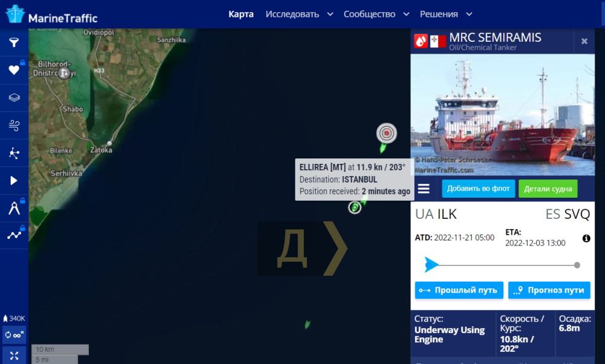The width and height of the screenshot is (605, 364).
Task: Select the distance measuring compass tool
Action: pos(14,208)
